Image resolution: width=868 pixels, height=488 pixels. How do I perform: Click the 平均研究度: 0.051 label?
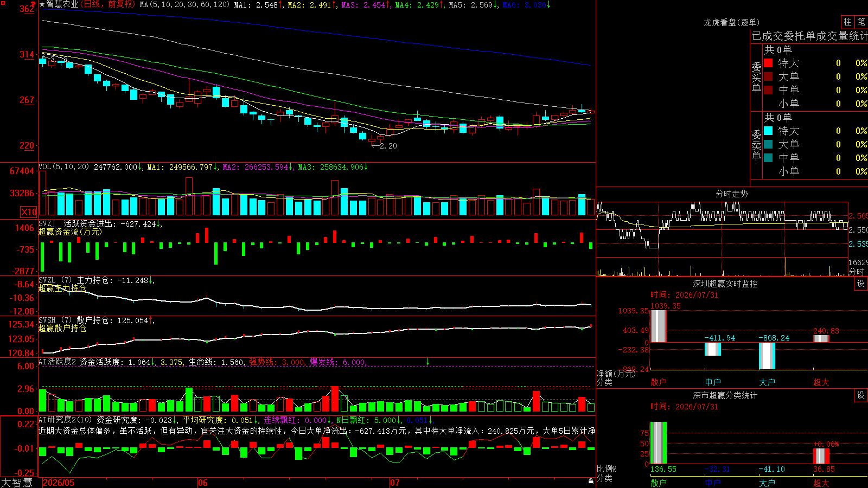point(218,420)
